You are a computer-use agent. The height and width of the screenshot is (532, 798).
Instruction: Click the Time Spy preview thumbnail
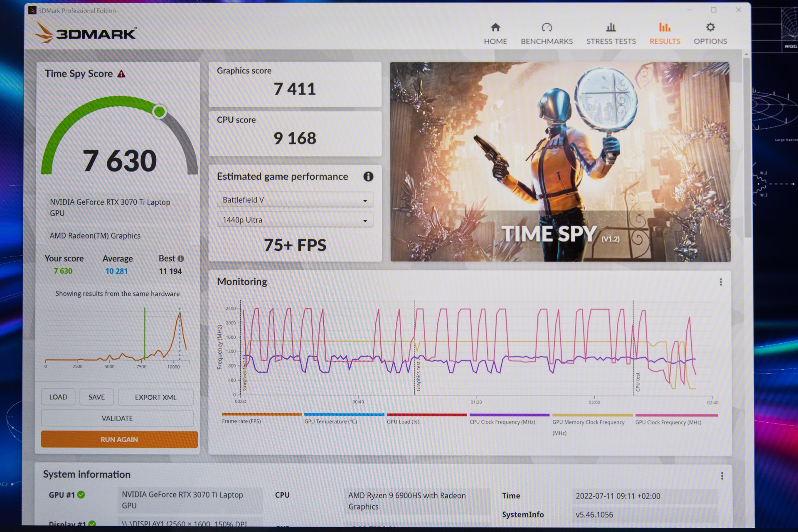click(560, 162)
